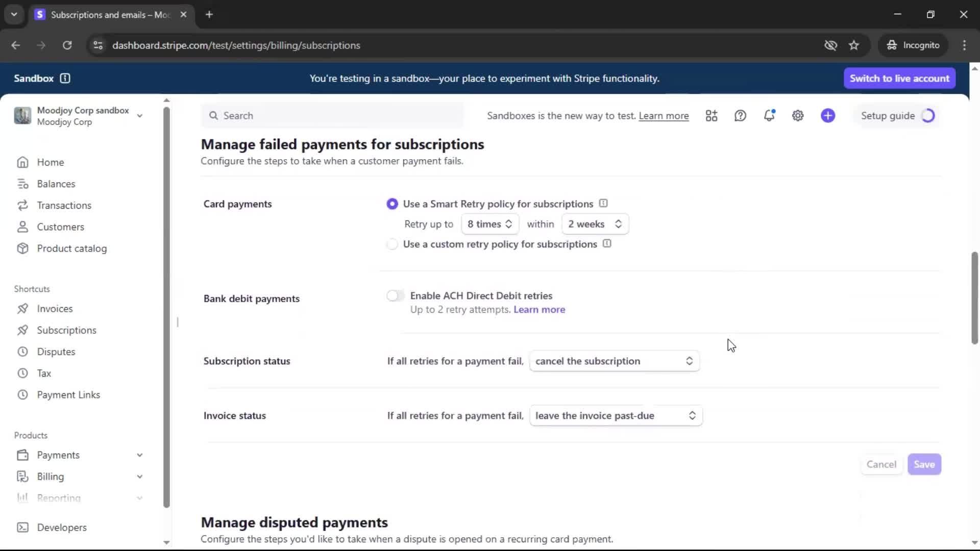
Task: Open the notifications bell icon
Action: coord(769,116)
